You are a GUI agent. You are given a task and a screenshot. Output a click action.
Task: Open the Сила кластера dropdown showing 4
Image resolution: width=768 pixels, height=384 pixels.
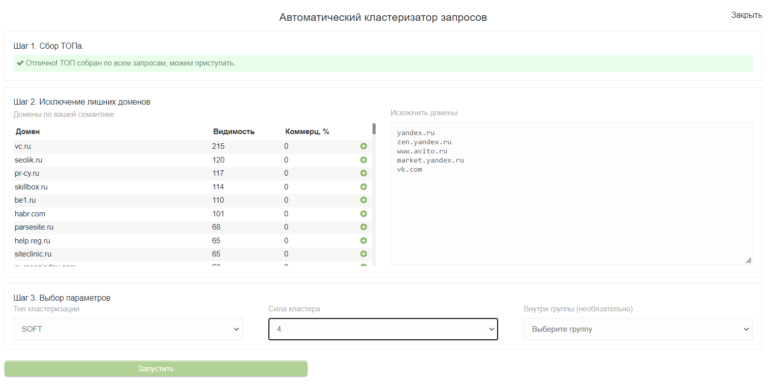pos(383,329)
